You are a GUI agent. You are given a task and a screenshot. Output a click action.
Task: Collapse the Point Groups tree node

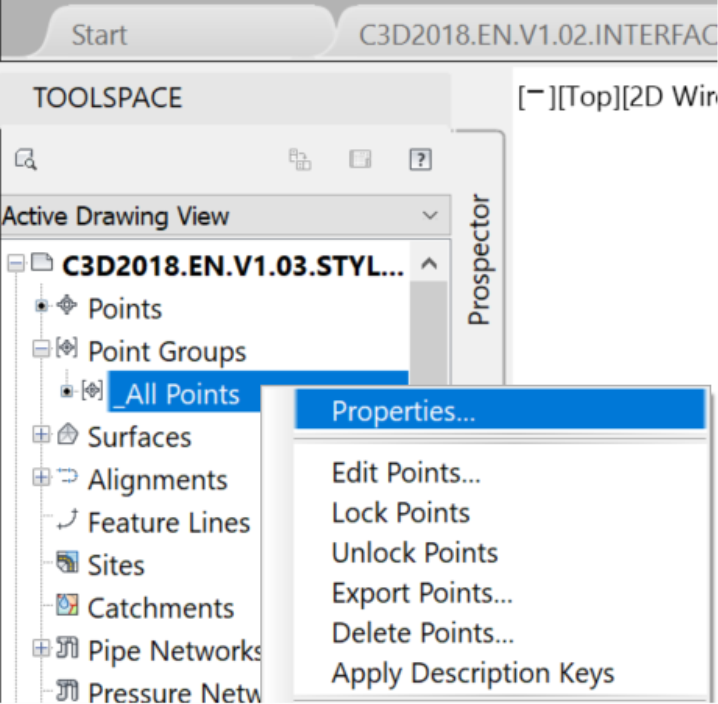[41, 349]
